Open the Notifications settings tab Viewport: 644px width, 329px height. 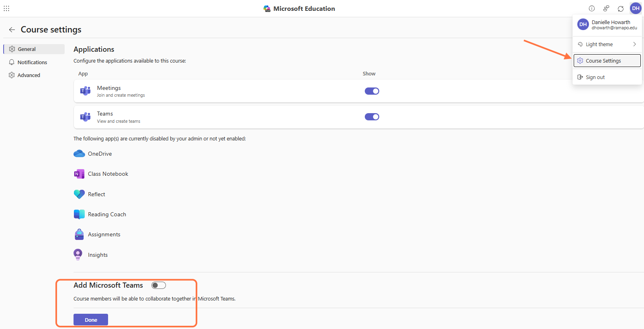(34, 62)
